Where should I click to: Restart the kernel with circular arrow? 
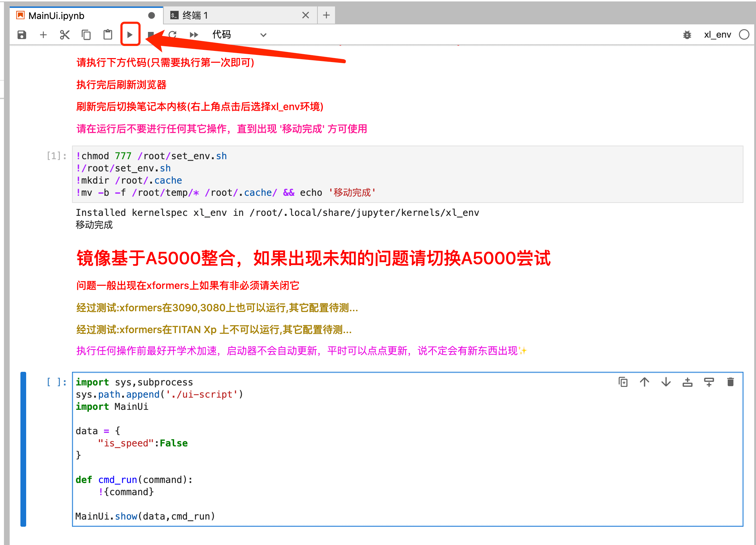click(173, 35)
